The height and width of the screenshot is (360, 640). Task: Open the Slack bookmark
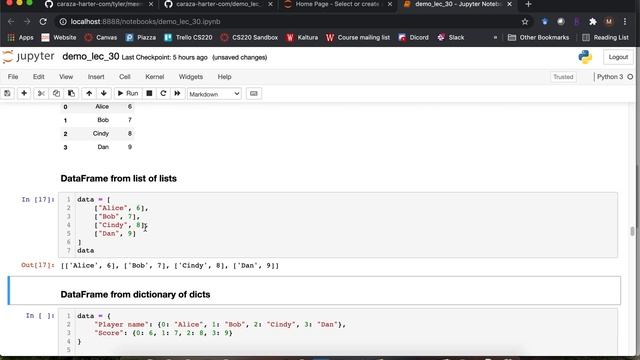click(x=451, y=38)
